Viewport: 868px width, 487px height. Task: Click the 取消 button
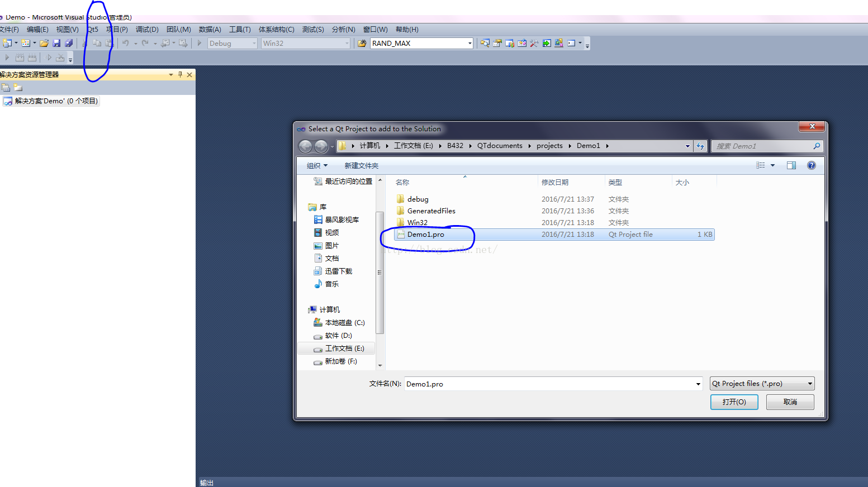coord(790,402)
